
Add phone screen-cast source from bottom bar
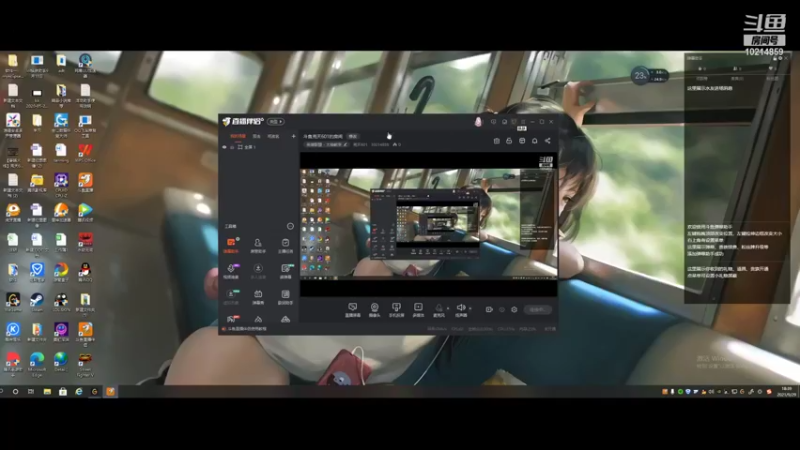pyautogui.click(x=396, y=310)
